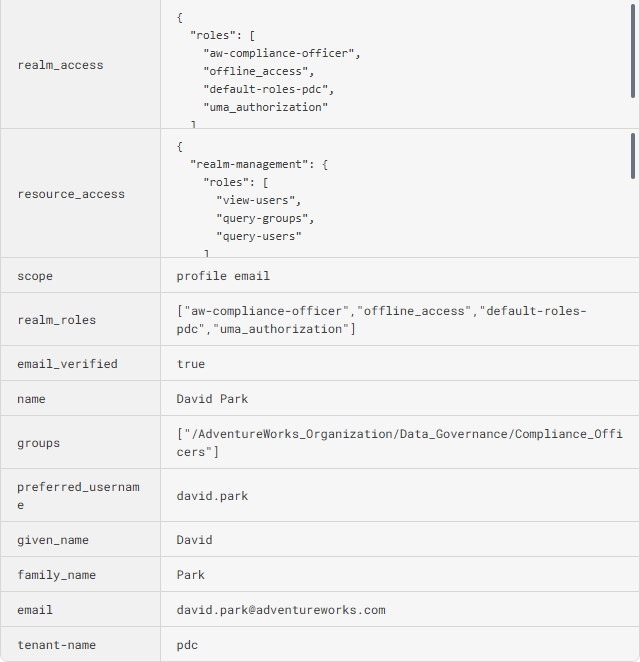Click the preferred_username value "david.park"

click(x=212, y=496)
